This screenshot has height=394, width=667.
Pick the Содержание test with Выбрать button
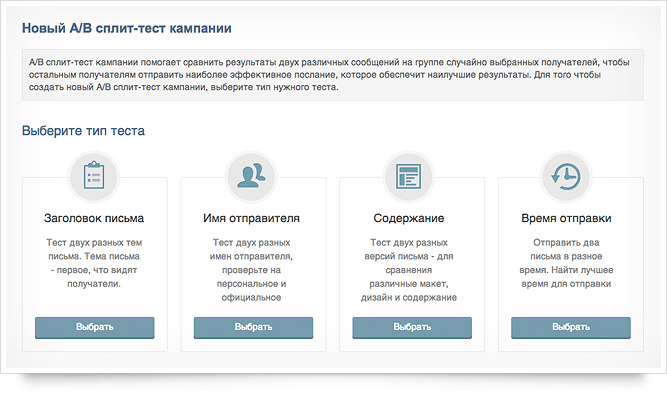412,327
